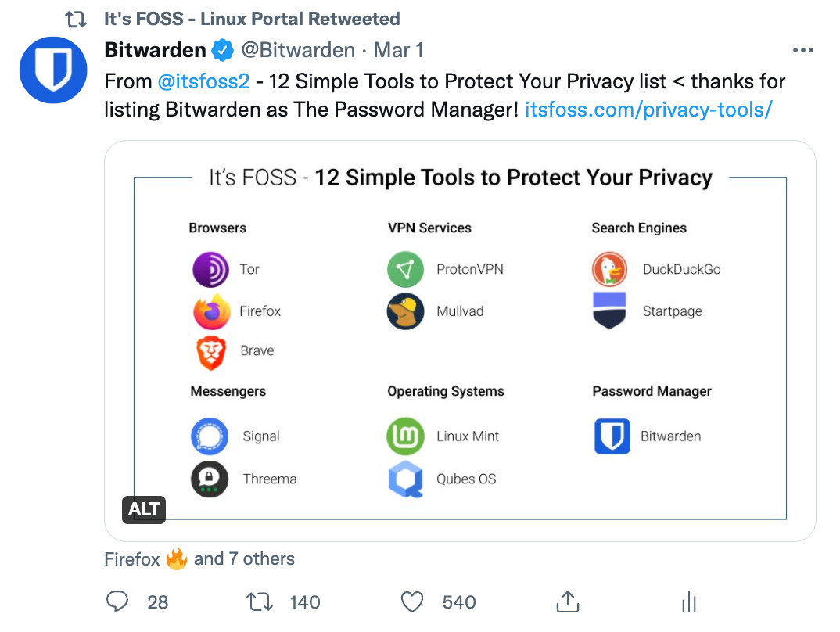Show the ALT image description
This screenshot has height=632, width=840.
point(144,509)
